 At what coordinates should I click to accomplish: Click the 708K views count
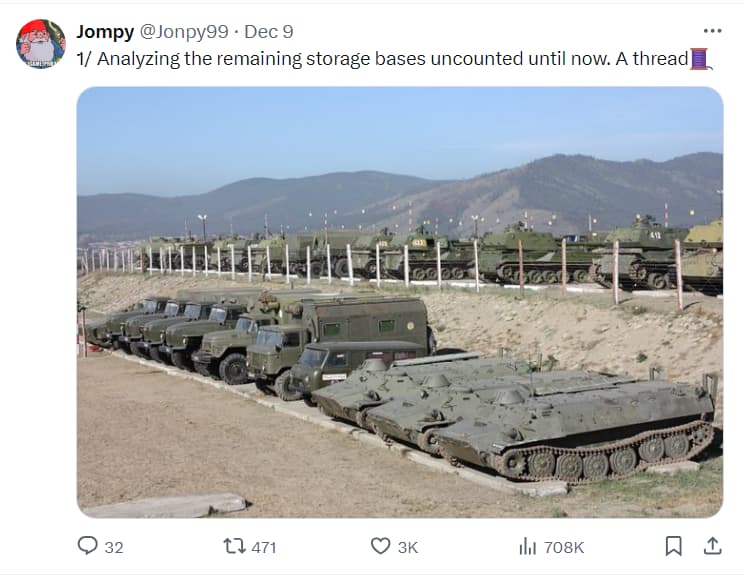[564, 548]
